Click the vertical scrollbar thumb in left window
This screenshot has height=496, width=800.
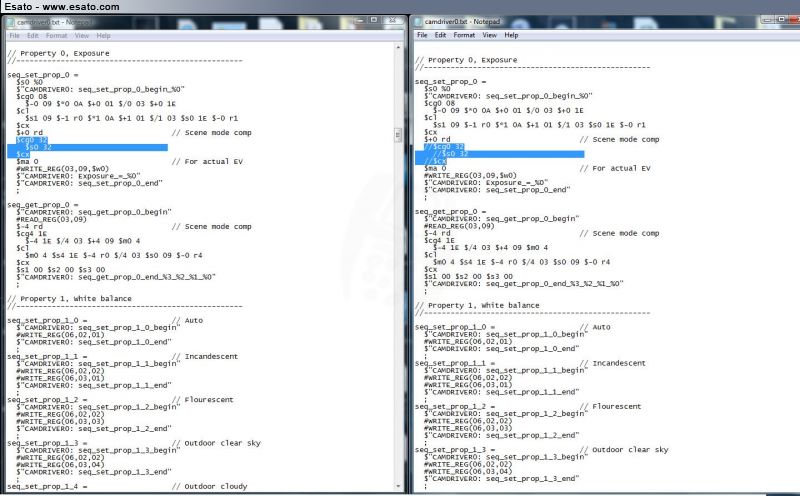coord(398,135)
